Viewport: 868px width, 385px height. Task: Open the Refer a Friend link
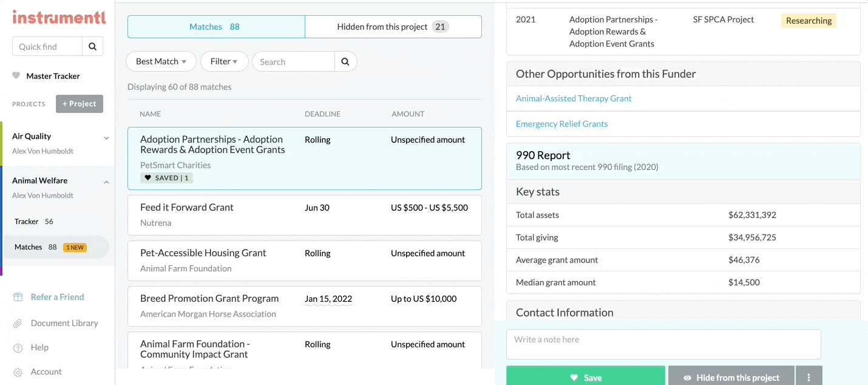[58, 297]
